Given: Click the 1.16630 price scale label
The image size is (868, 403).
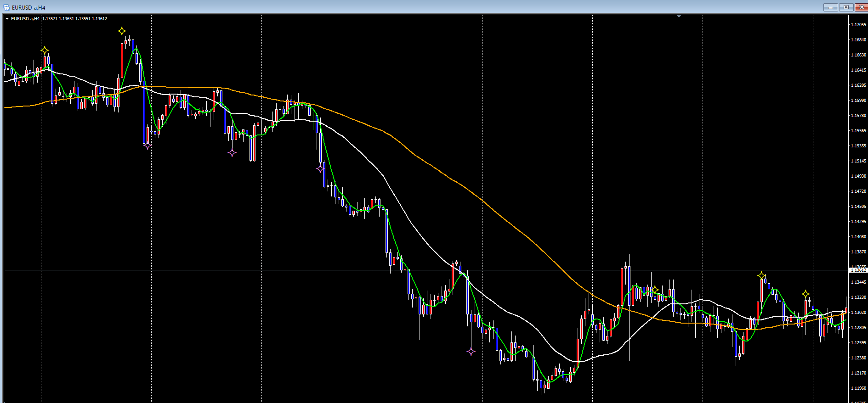Looking at the screenshot, I should click(x=858, y=55).
